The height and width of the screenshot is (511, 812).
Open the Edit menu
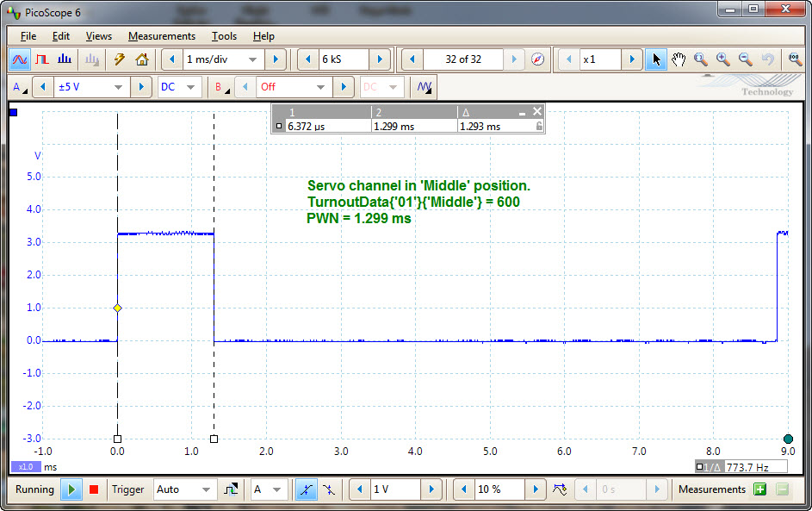[60, 35]
